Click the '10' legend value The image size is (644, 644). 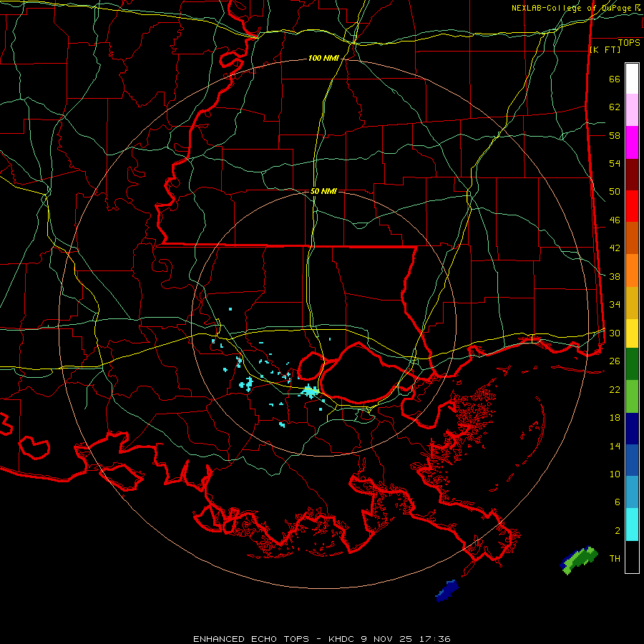coord(615,474)
